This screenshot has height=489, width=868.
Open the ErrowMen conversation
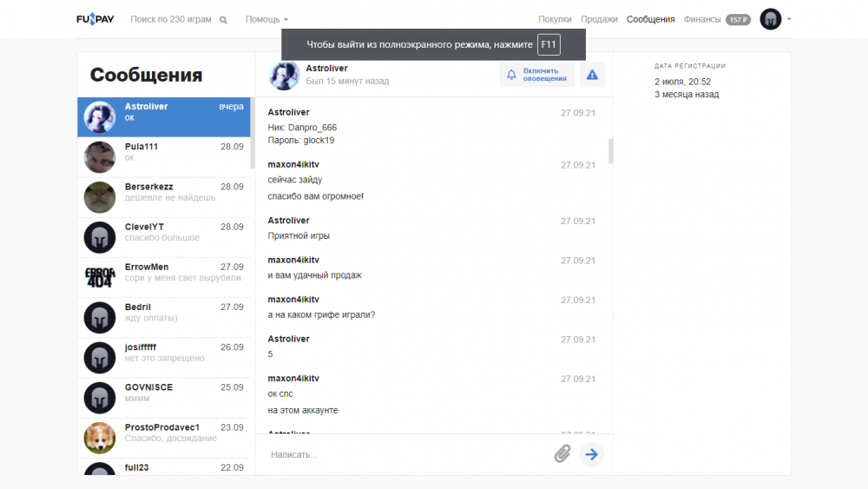[x=164, y=277]
